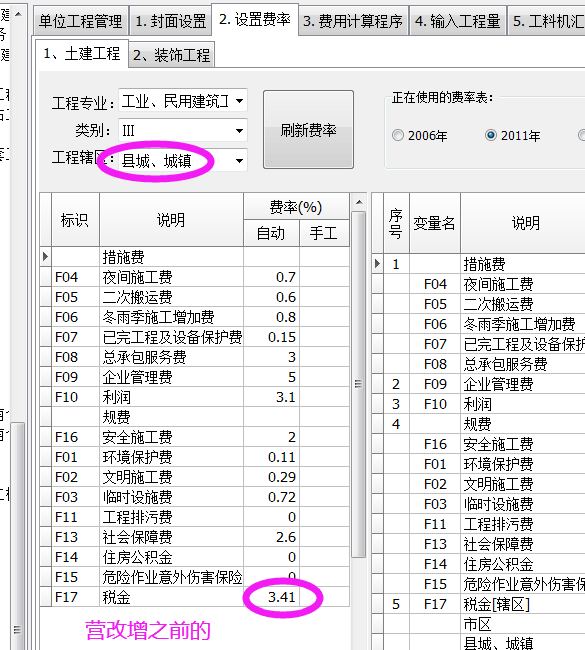Select F03 临时设施费 in right table

478,504
